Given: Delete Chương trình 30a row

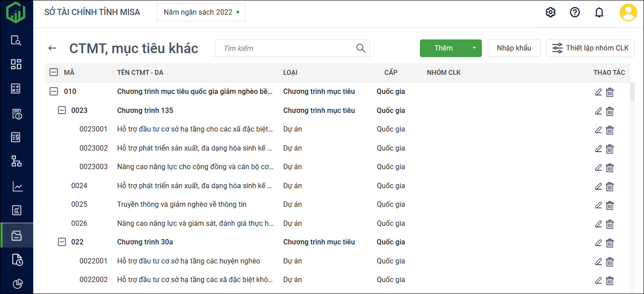Looking at the screenshot, I should [x=610, y=243].
